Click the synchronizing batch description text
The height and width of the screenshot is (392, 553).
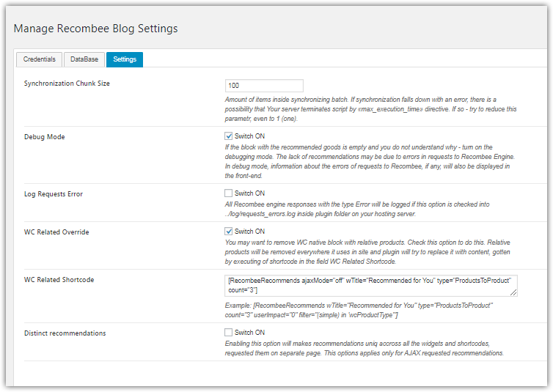coord(370,104)
